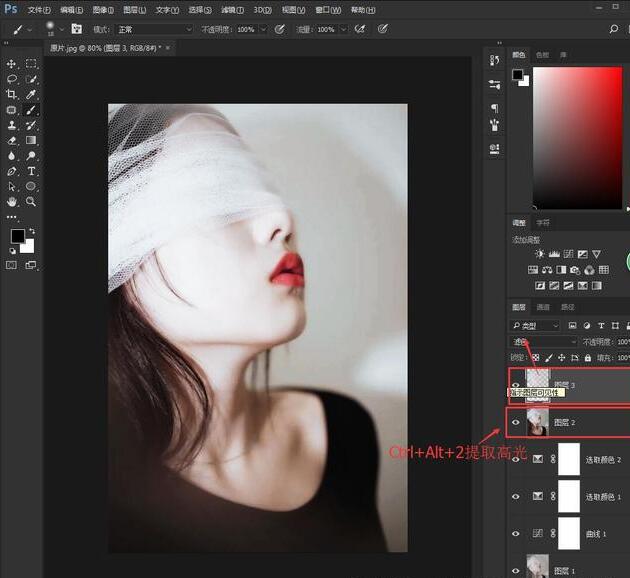The width and height of the screenshot is (630, 578).
Task: Select the Eyedropper tool
Action: 31,94
